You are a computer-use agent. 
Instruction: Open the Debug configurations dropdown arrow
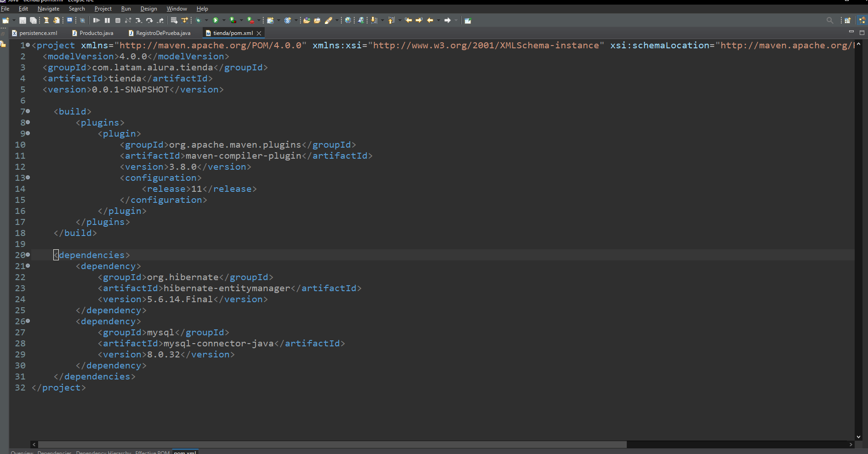(206, 20)
